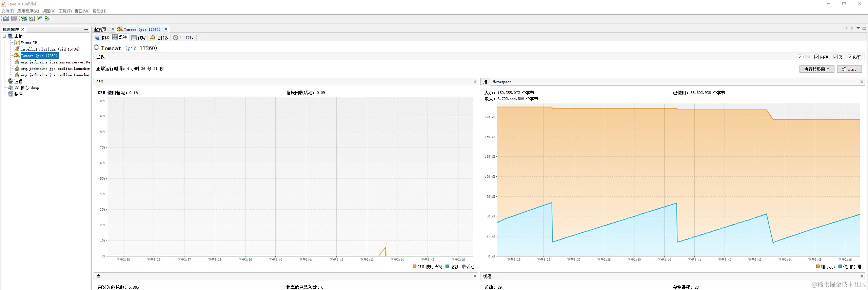
Task: Select org.jetbrains.idea.maven.server tree item
Action: click(x=55, y=62)
